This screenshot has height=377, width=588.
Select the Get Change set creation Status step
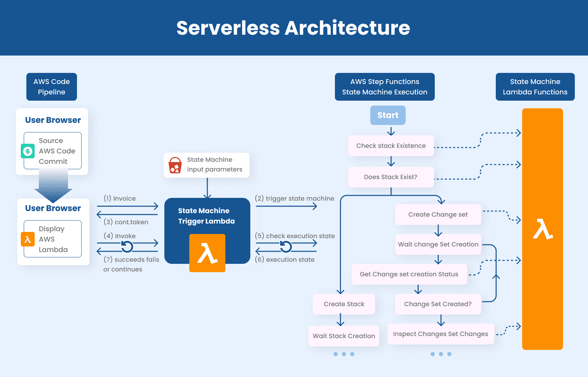click(x=409, y=274)
